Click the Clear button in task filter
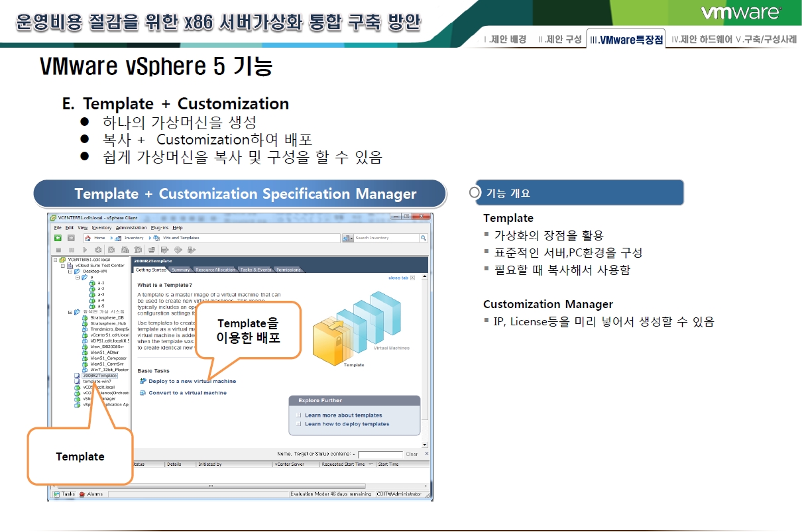 click(412, 454)
